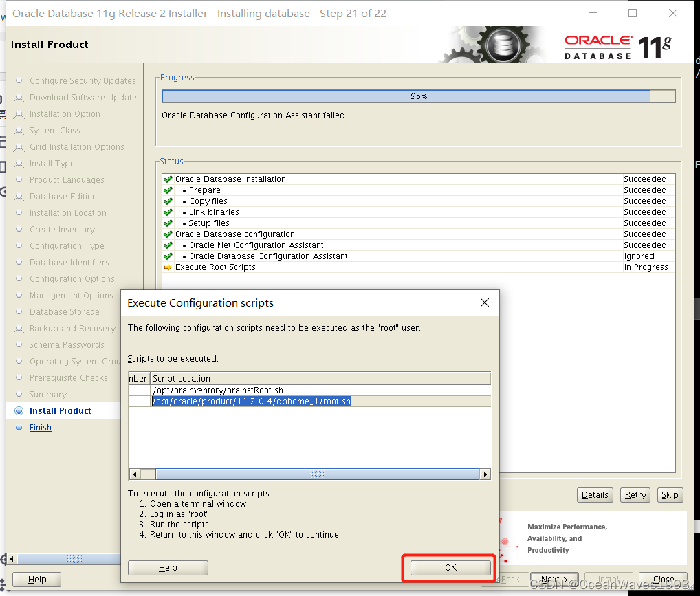Viewport: 700px width, 596px height.
Task: Select the Backup and Recovery step
Action: pyautogui.click(x=72, y=328)
